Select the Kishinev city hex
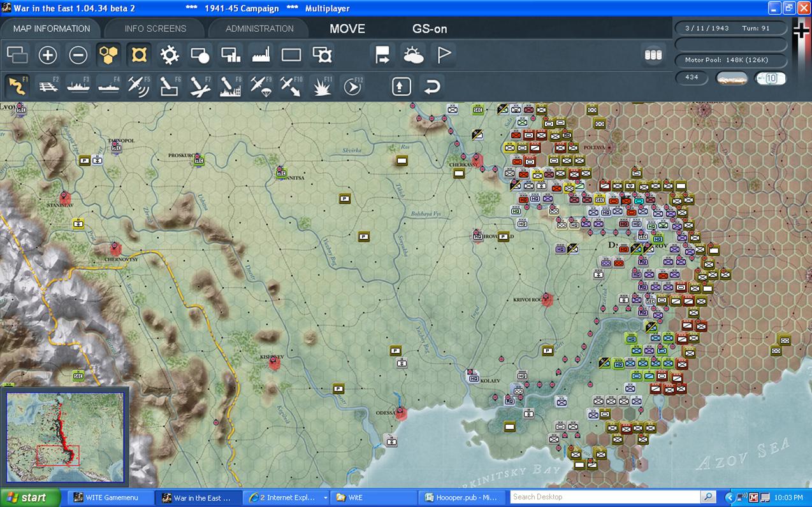This screenshot has height=507, width=812. [x=274, y=363]
